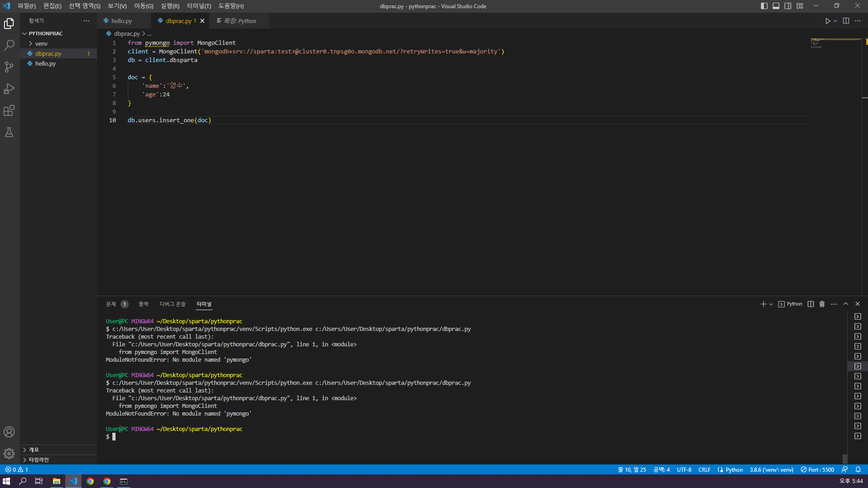
Task: Open Run and Debug view
Action: (x=9, y=88)
